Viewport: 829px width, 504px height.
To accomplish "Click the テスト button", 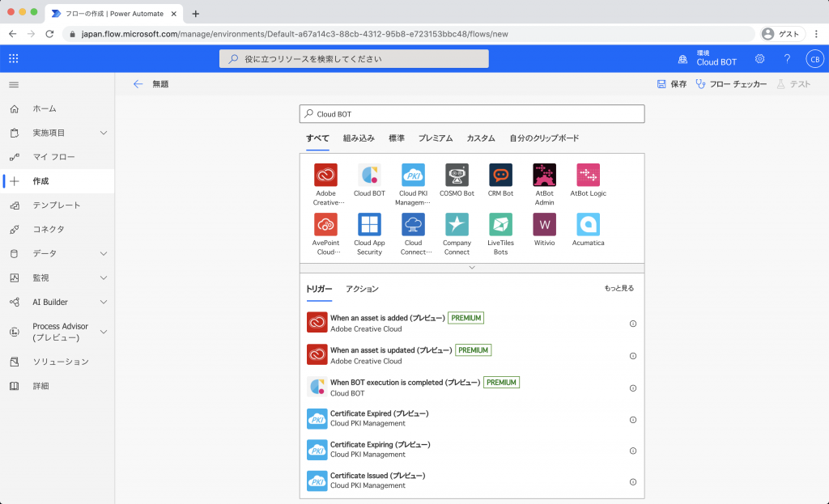I will [793, 84].
